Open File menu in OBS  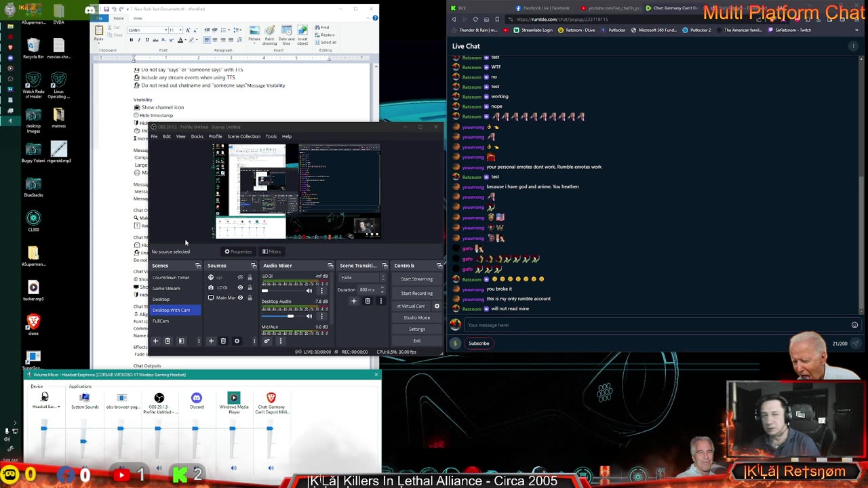pyautogui.click(x=154, y=136)
